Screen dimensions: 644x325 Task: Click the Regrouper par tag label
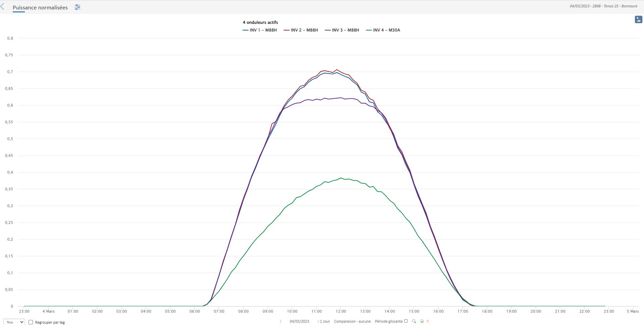point(50,322)
